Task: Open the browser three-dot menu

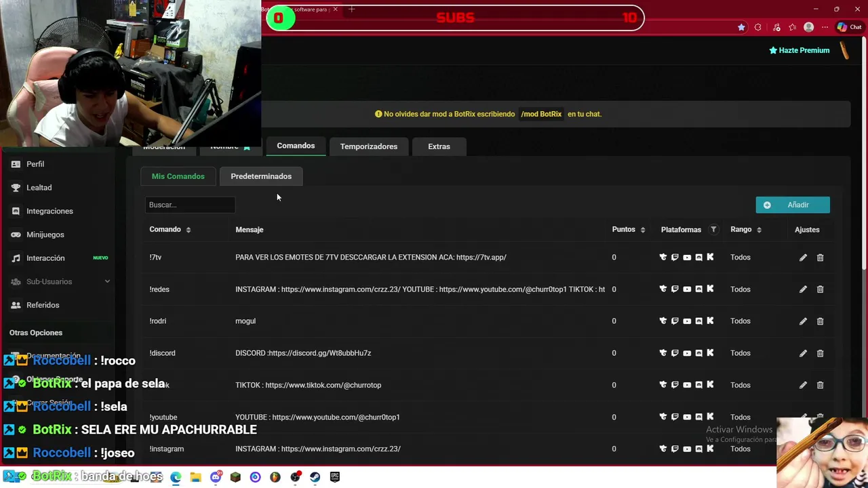Action: coord(825,27)
